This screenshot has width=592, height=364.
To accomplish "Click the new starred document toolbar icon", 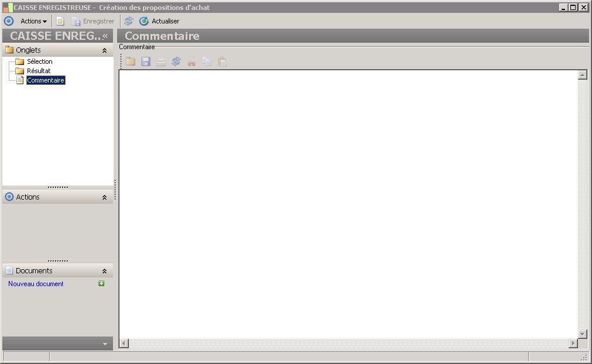I will coord(60,21).
